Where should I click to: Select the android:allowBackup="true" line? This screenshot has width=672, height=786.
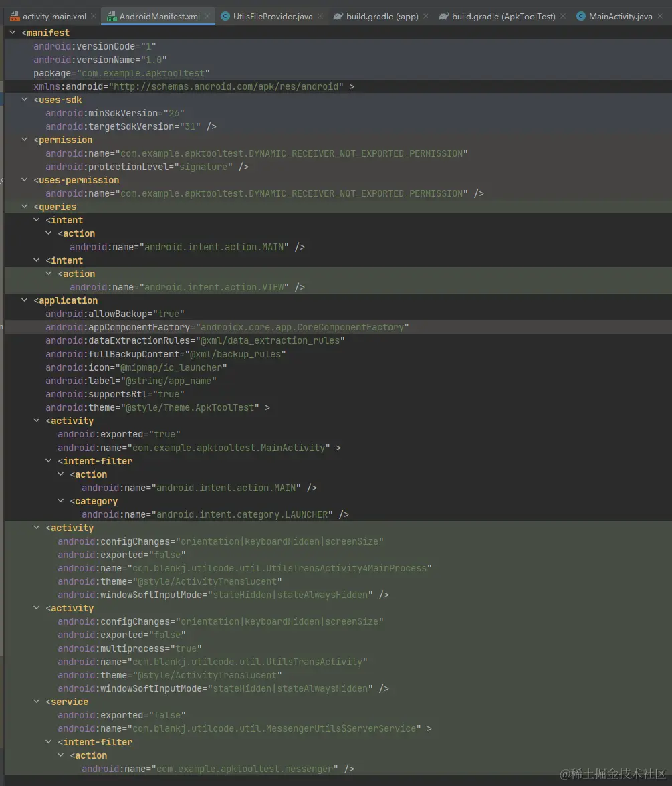115,314
